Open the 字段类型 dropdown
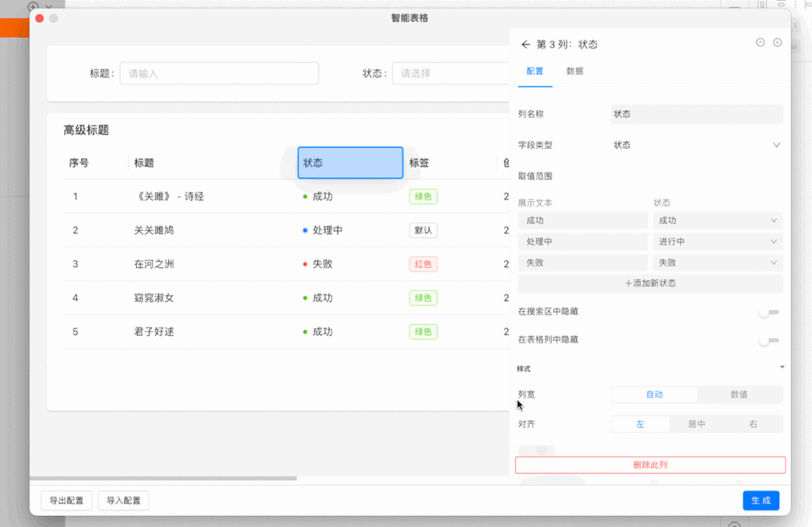The image size is (812, 527). coord(697,145)
